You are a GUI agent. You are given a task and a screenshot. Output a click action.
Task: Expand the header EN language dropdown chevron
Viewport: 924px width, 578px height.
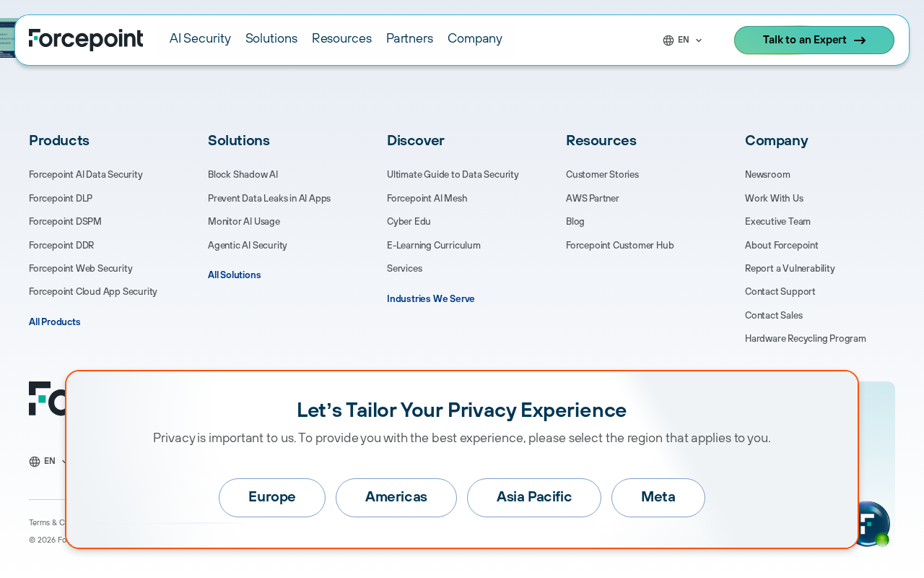click(x=699, y=40)
